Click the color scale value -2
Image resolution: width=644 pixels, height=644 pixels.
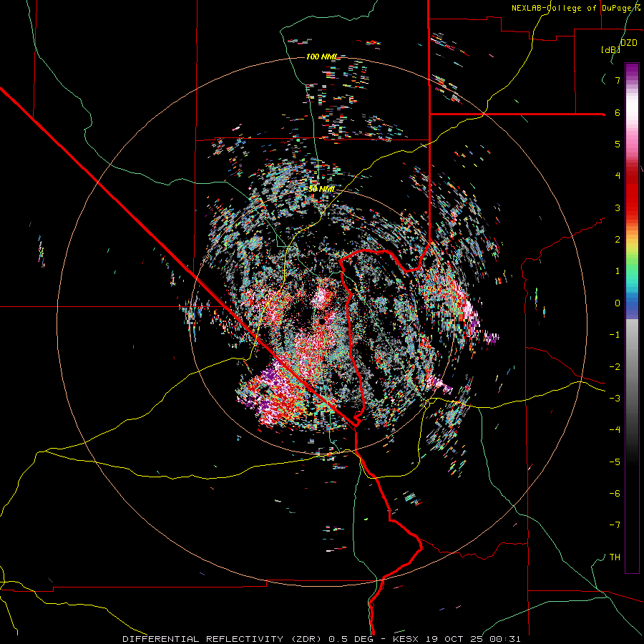(615, 366)
